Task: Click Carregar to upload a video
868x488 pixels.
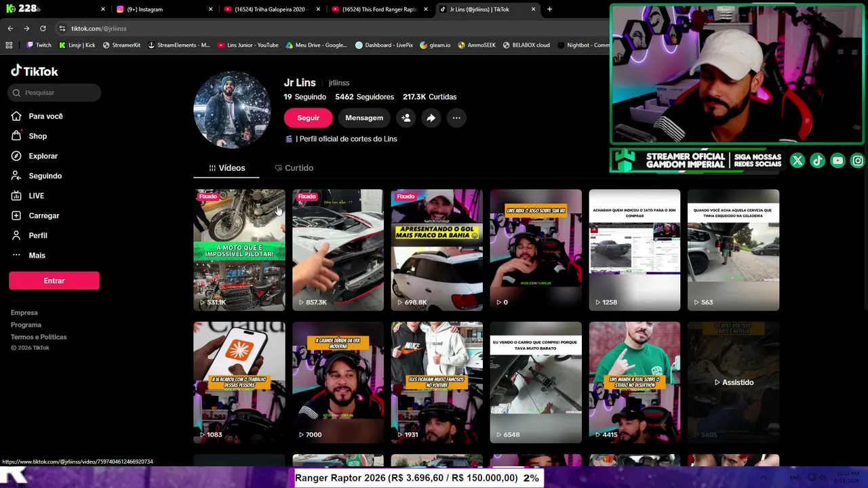Action: pyautogui.click(x=35, y=216)
